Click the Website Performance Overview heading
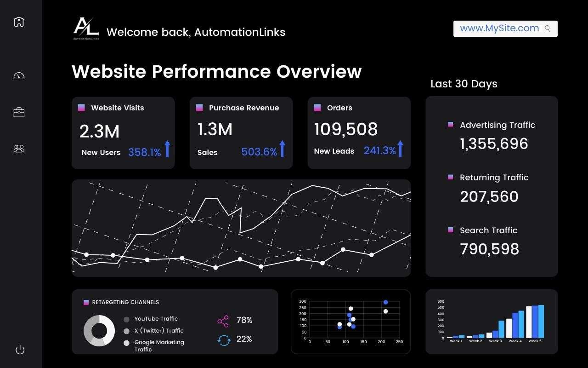Image resolution: width=588 pixels, height=368 pixels. tap(217, 72)
